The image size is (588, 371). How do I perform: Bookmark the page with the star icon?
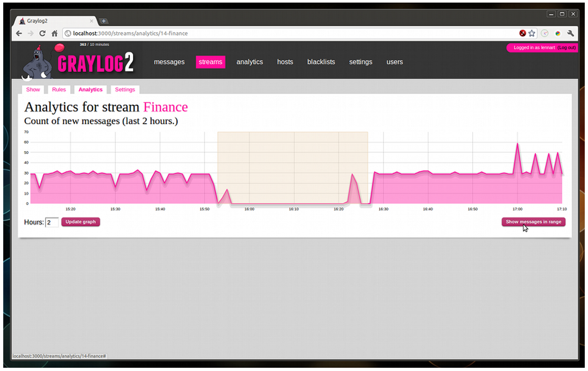(x=532, y=33)
